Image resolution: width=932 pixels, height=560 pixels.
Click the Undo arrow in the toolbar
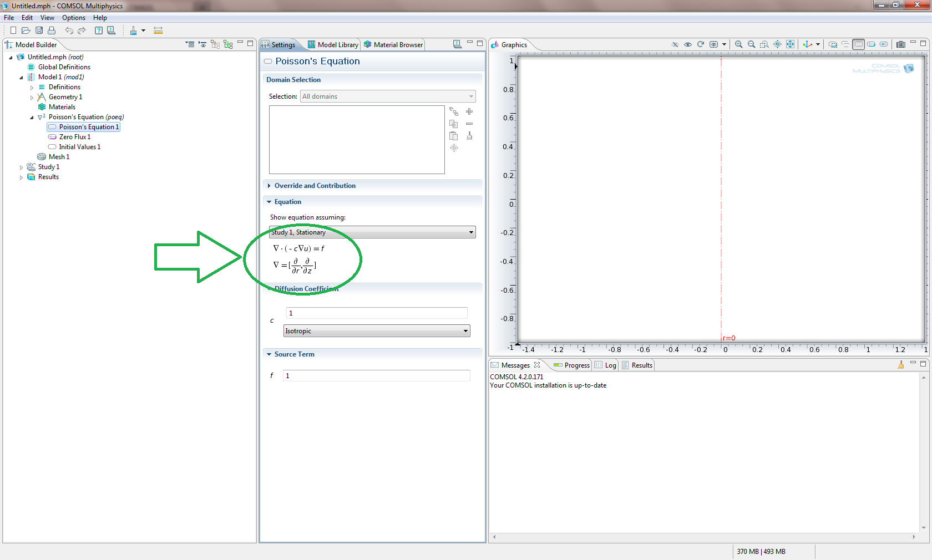point(69,30)
